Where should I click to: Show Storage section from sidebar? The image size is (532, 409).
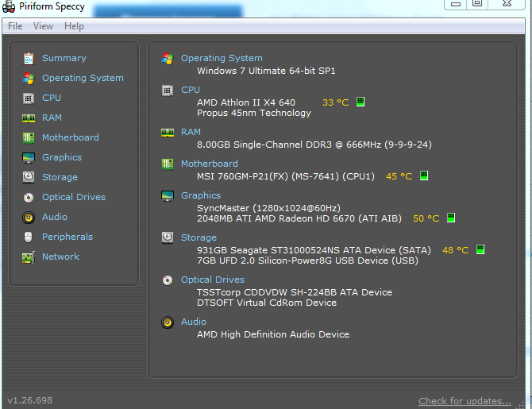click(60, 178)
